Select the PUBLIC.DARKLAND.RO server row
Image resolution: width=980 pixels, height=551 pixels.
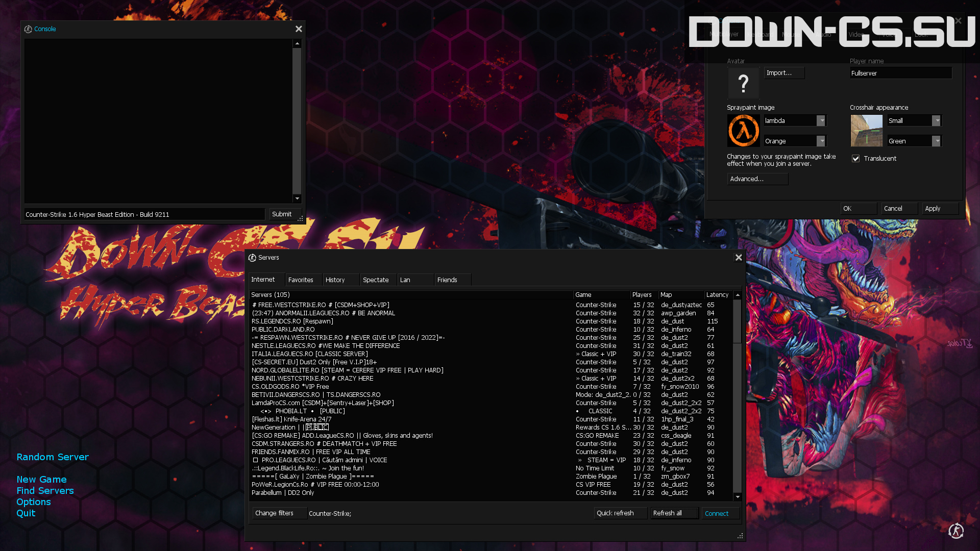point(492,330)
